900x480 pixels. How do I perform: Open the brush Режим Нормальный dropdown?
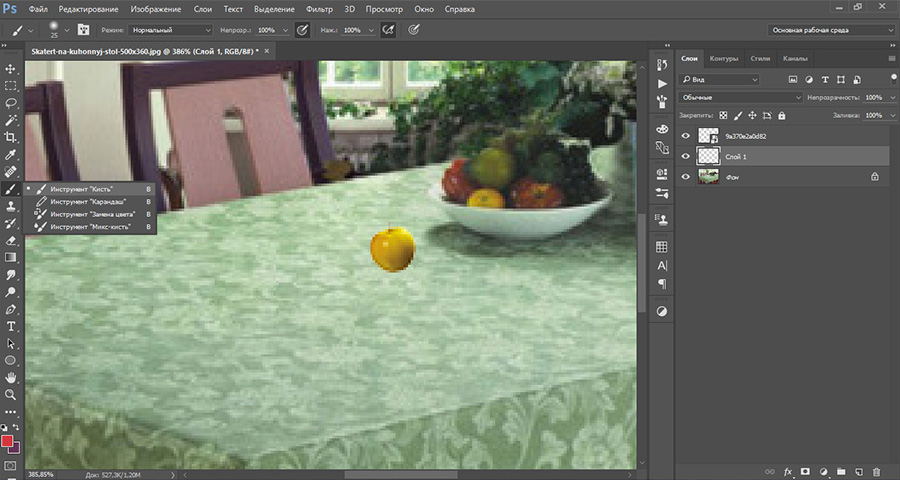[170, 30]
